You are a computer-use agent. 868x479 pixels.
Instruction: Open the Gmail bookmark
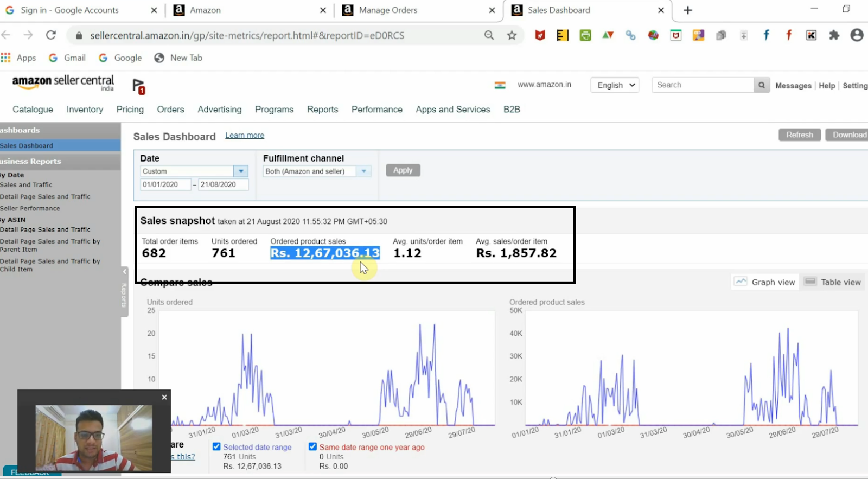coord(67,58)
